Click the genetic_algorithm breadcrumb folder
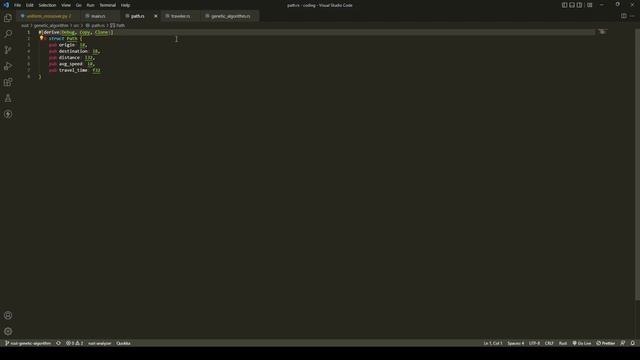 pos(51,25)
